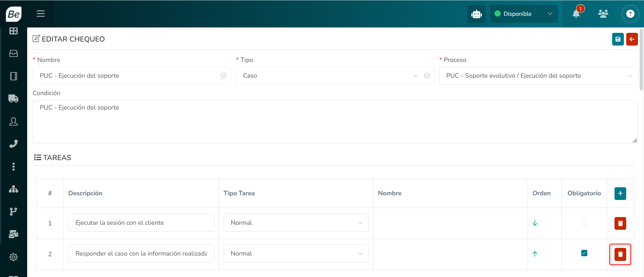Open the help question mark icon
The height and width of the screenshot is (277, 644).
pos(630,14)
